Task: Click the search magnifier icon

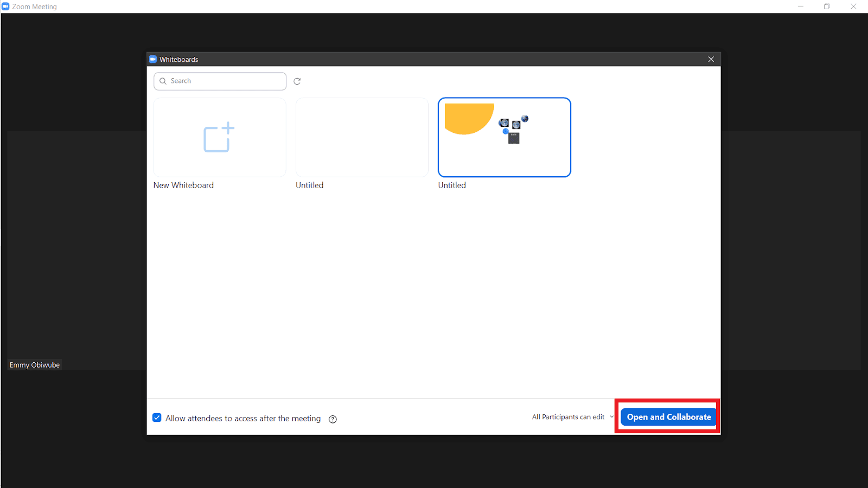Action: pyautogui.click(x=163, y=81)
